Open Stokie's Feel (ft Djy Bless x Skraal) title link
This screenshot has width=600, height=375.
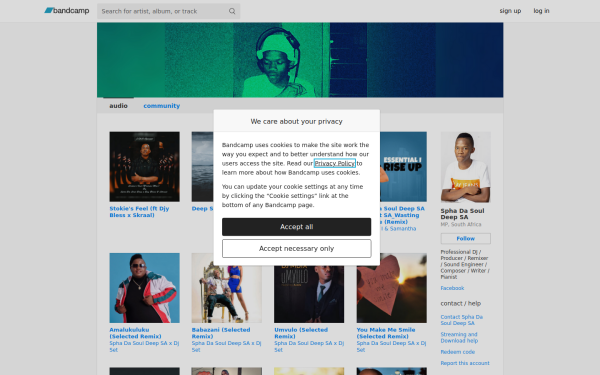[x=139, y=212]
